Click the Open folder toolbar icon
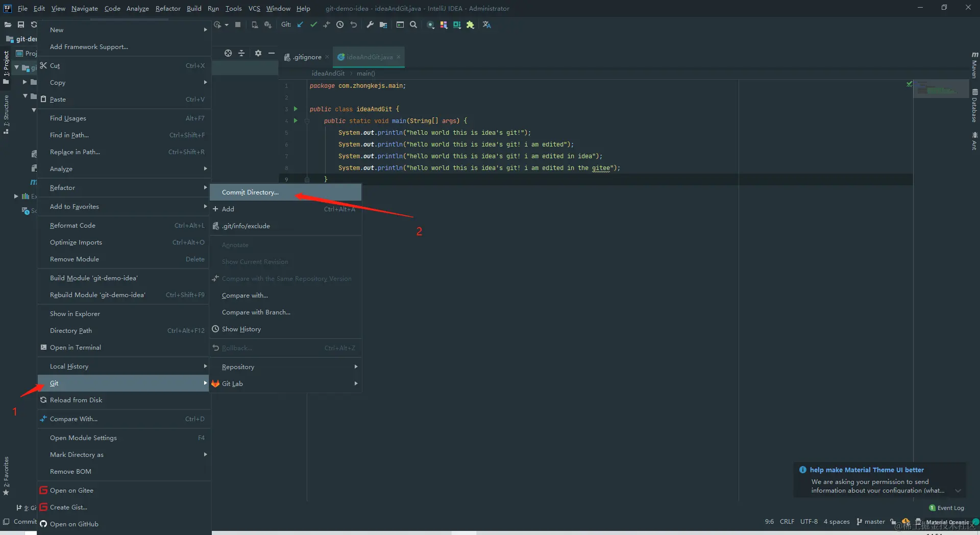The height and width of the screenshot is (535, 980). click(x=8, y=25)
